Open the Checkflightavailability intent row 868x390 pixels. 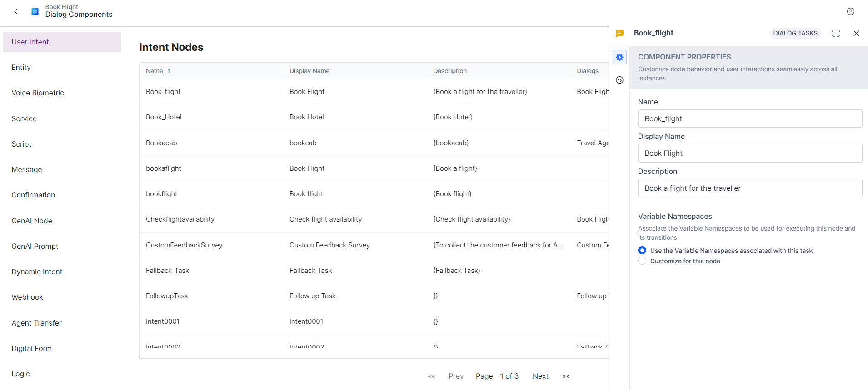[x=180, y=219]
